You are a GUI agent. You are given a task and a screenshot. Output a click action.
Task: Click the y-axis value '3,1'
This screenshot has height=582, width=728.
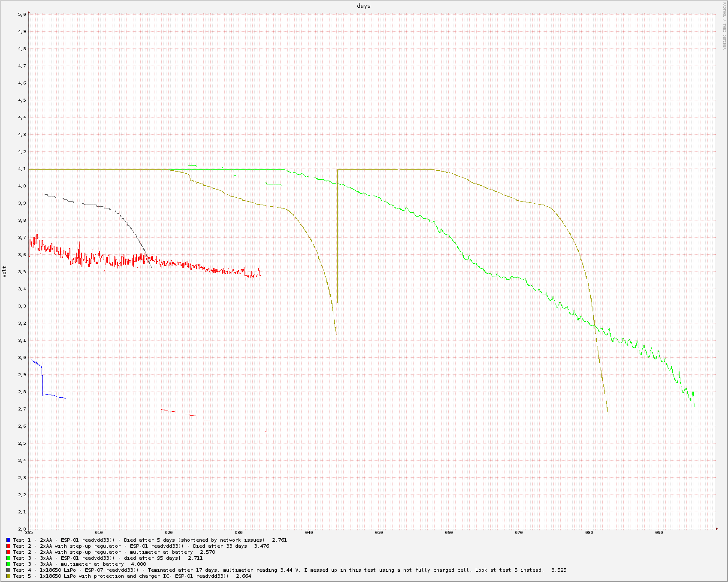[x=22, y=341]
